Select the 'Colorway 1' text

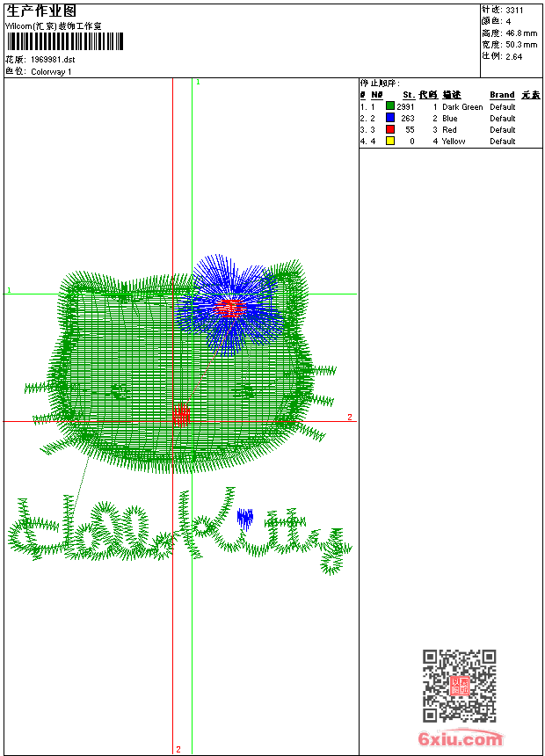coord(51,71)
